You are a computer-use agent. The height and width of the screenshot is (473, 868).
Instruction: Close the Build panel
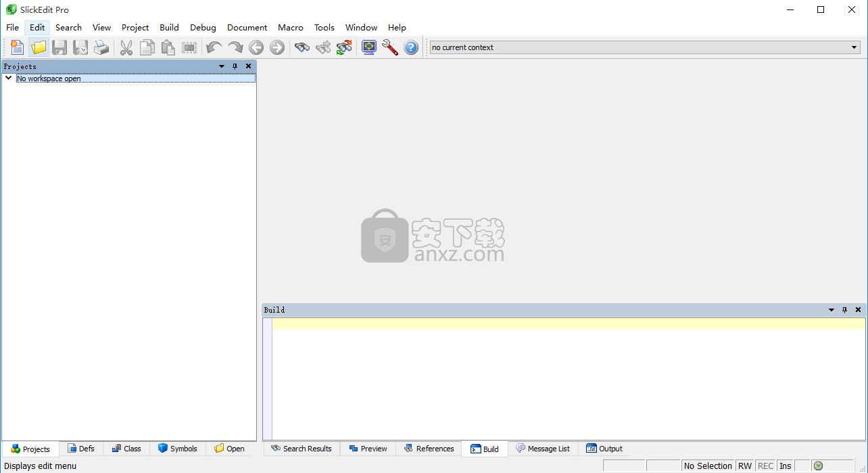coord(858,310)
